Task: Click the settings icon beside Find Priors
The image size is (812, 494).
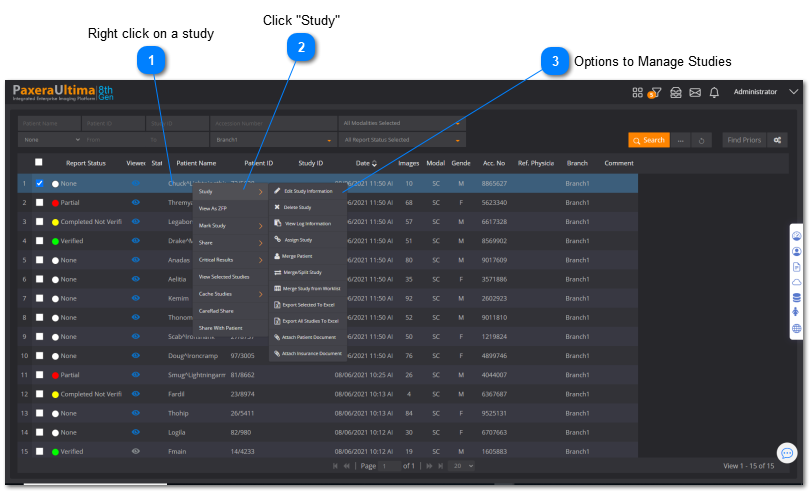Action: (x=777, y=140)
